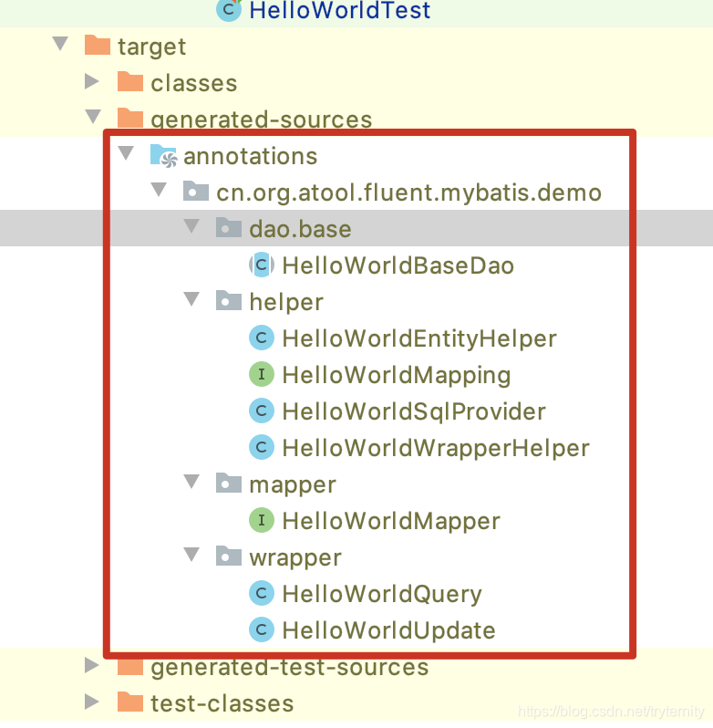
Task: Collapse the generated-sources folder arrow
Action: point(93,117)
